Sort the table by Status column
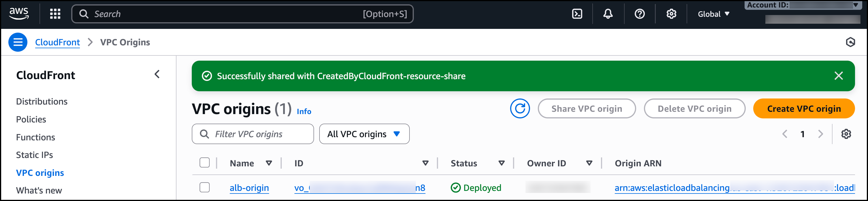Viewport: 868px width, 201px height. point(501,163)
